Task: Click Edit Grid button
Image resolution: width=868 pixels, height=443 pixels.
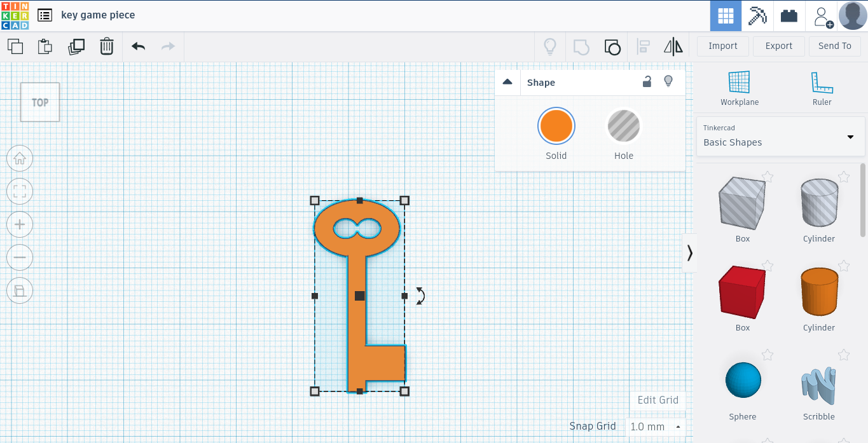Action: point(658,400)
